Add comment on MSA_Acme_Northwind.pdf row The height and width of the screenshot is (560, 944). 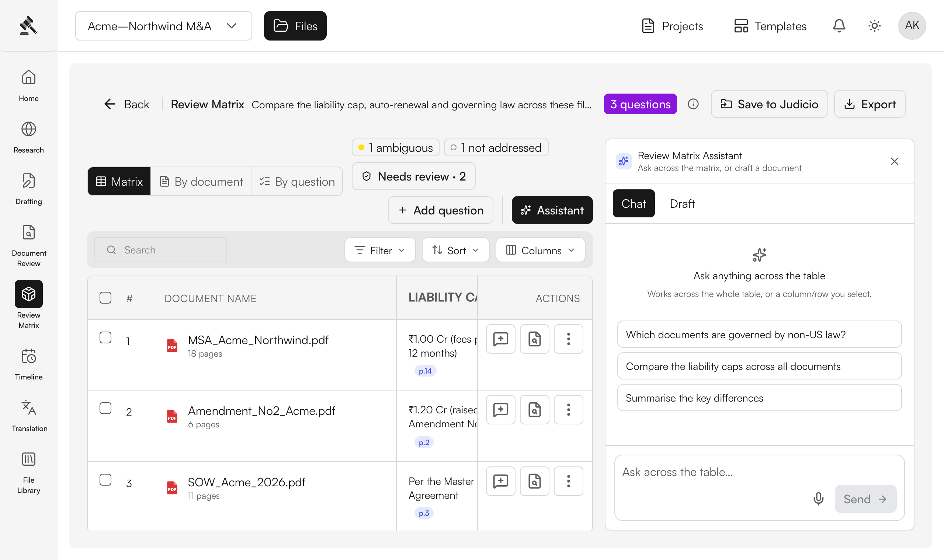pyautogui.click(x=500, y=339)
